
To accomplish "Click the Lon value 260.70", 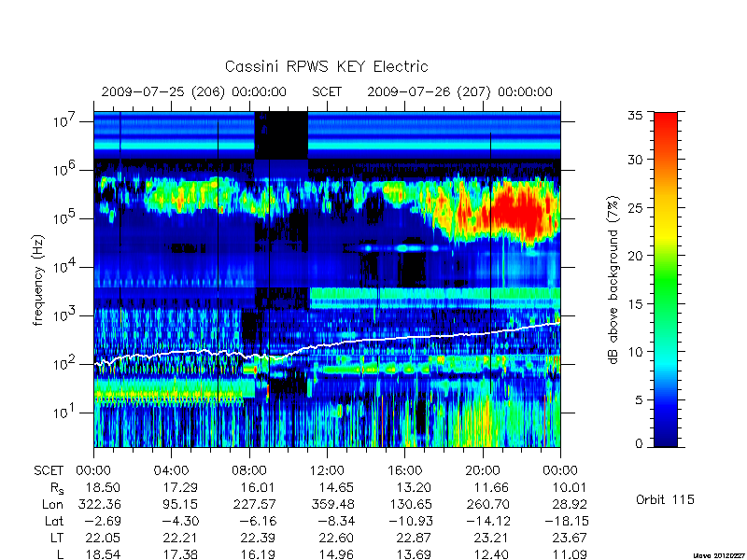I will coord(487,504).
